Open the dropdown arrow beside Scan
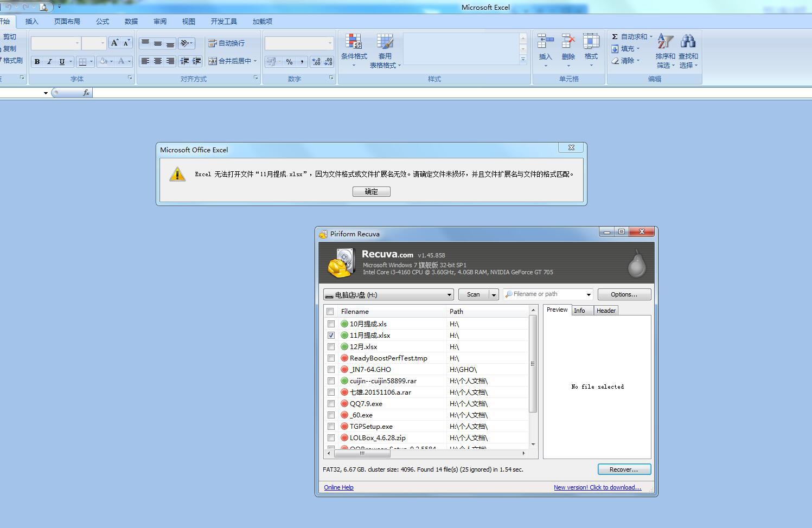This screenshot has width=812, height=528. pos(494,294)
